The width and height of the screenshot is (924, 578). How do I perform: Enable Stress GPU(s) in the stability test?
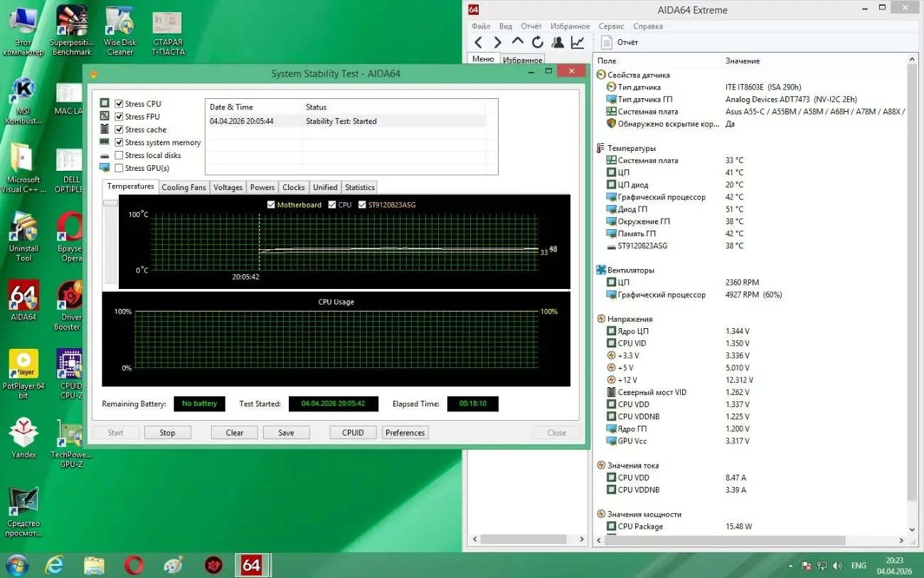[120, 168]
